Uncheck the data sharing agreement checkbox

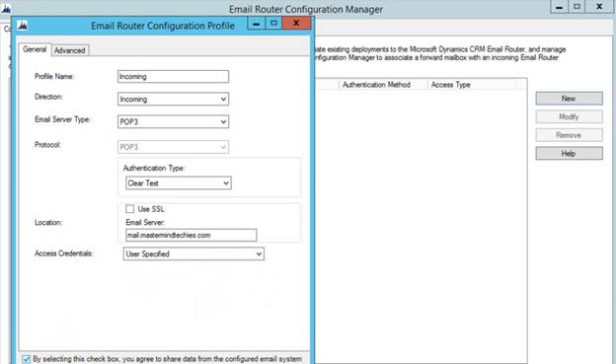point(27,359)
